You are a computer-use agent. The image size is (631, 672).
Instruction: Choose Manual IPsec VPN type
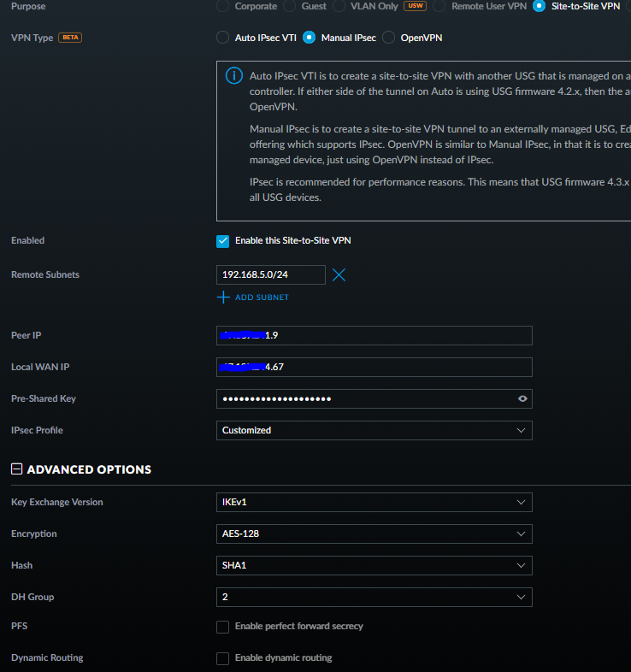pyautogui.click(x=310, y=38)
